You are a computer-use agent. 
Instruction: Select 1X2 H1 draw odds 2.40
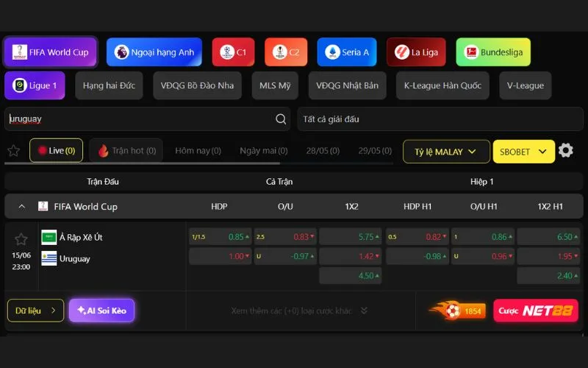pos(548,276)
